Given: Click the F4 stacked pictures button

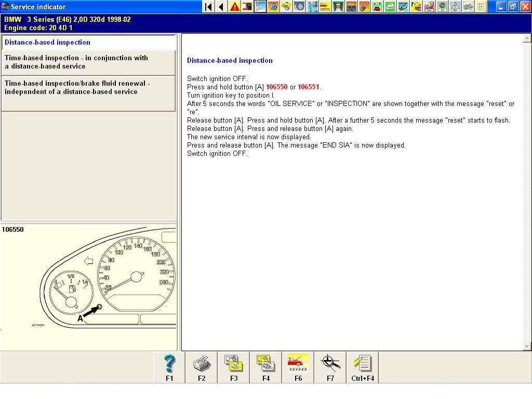Looking at the screenshot, I should click(x=266, y=368).
